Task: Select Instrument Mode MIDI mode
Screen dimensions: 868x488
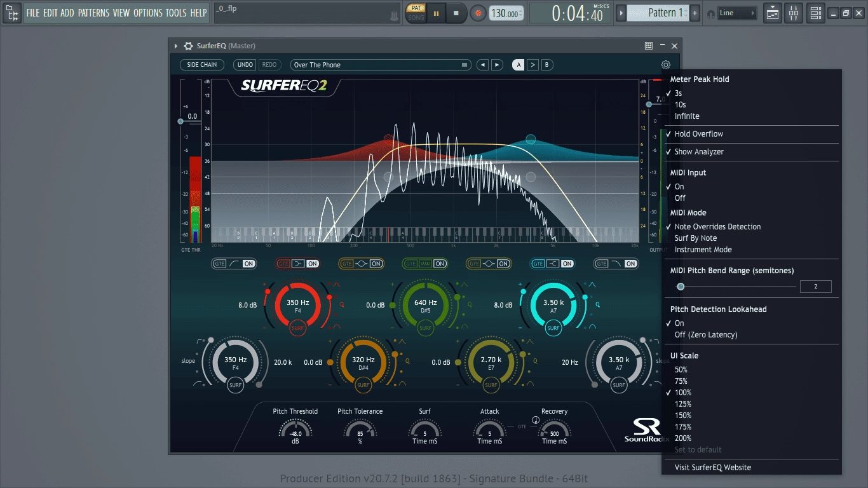Action: click(x=752, y=250)
